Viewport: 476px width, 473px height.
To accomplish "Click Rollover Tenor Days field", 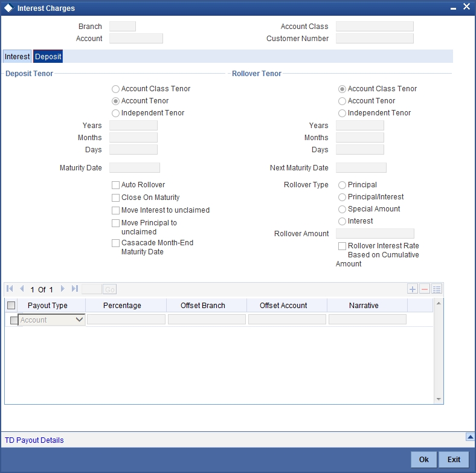I will click(360, 150).
